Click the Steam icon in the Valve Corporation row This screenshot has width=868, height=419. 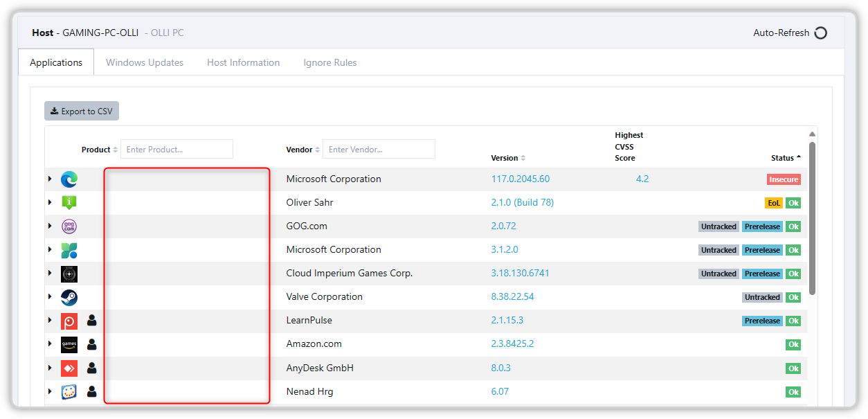pyautogui.click(x=69, y=297)
